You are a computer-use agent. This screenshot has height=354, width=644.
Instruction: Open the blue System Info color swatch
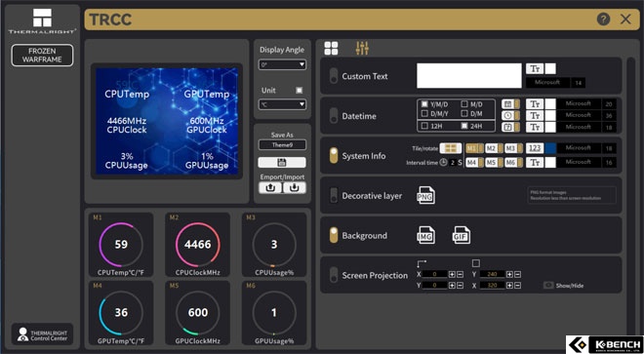pos(550,148)
